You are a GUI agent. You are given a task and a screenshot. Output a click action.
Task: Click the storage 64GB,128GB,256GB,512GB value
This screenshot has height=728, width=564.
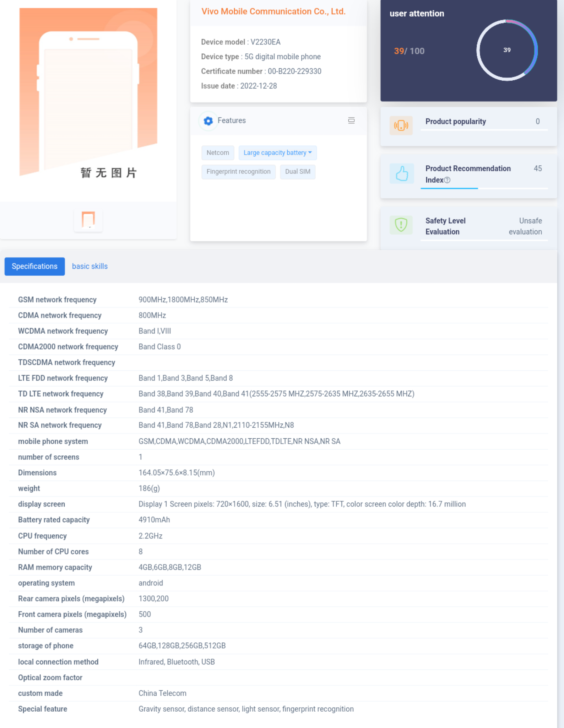tap(182, 646)
